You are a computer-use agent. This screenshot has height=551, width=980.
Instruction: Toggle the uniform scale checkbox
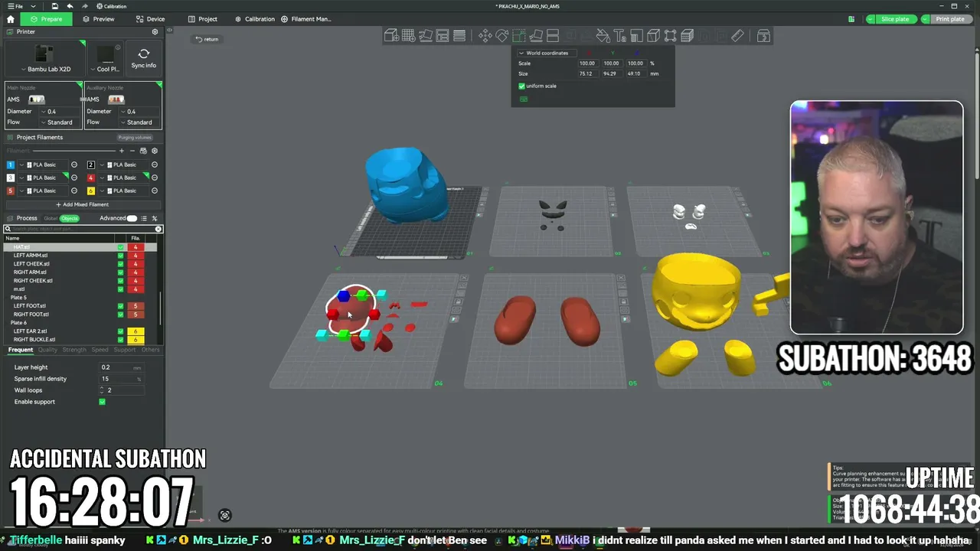point(522,86)
